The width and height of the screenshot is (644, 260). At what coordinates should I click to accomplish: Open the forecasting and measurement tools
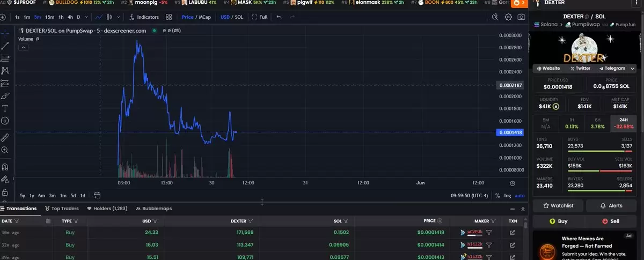(x=5, y=83)
